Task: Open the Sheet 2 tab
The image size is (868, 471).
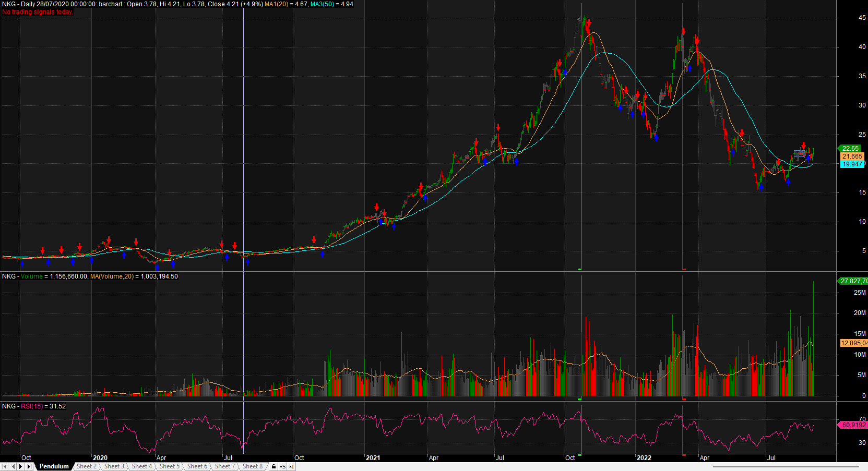Action: pos(86,466)
